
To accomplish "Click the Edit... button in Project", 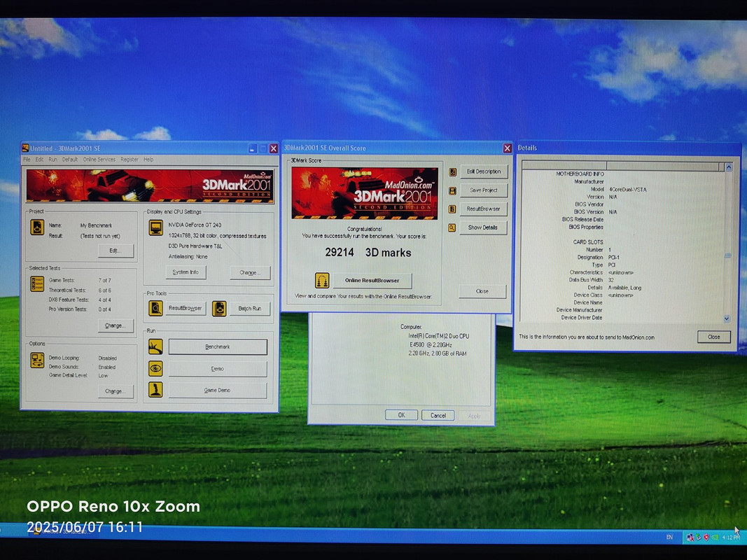I will click(116, 251).
